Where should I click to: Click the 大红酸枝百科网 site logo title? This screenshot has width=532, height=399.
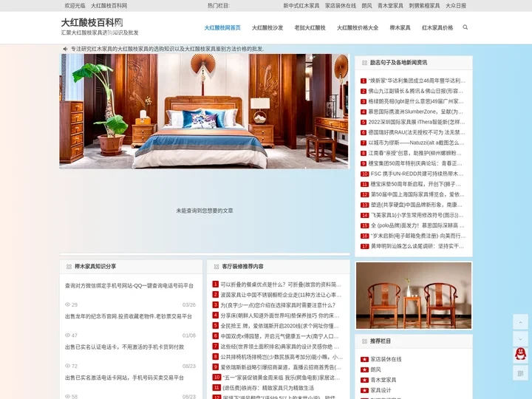coord(92,23)
